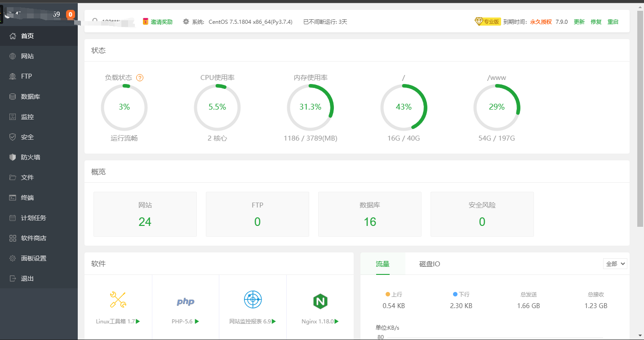Screen dimensions: 644x340
Task: Click the system gear icon beside 系统
Action: (x=186, y=22)
